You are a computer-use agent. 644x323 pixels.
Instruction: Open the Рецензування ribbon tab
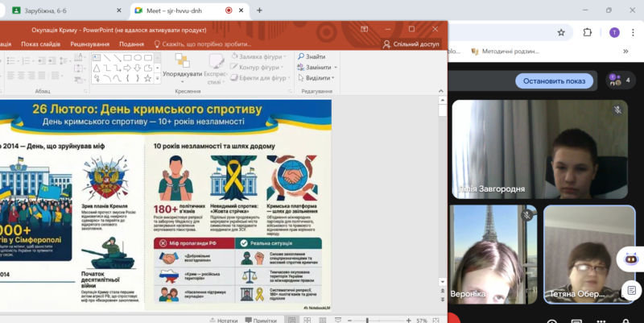click(89, 44)
